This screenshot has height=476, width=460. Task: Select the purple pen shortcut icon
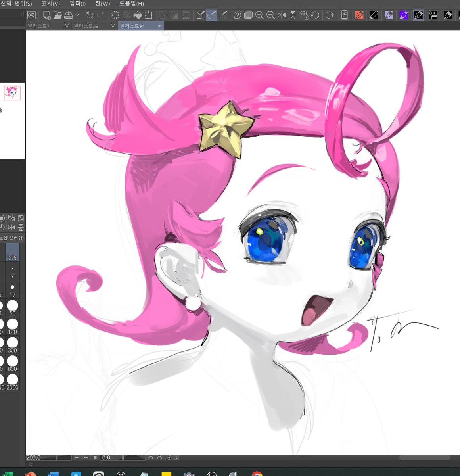(404, 15)
